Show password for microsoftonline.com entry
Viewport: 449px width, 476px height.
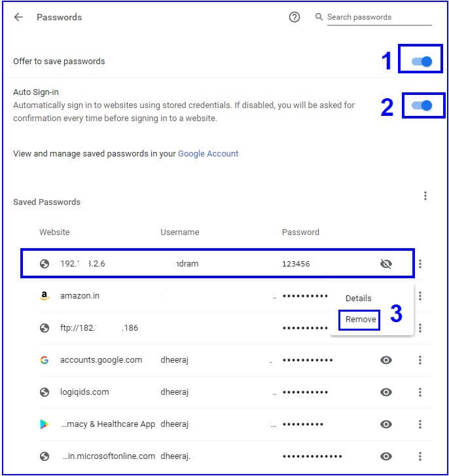point(386,456)
